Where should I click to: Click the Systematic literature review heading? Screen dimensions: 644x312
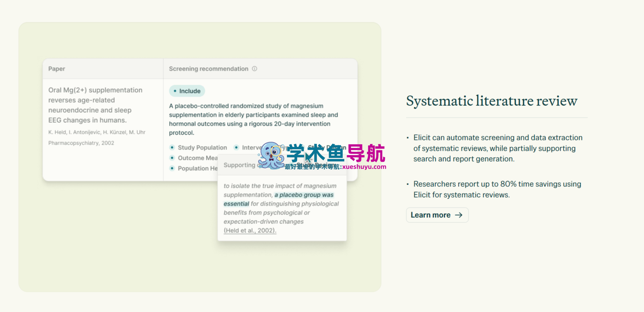tap(492, 101)
